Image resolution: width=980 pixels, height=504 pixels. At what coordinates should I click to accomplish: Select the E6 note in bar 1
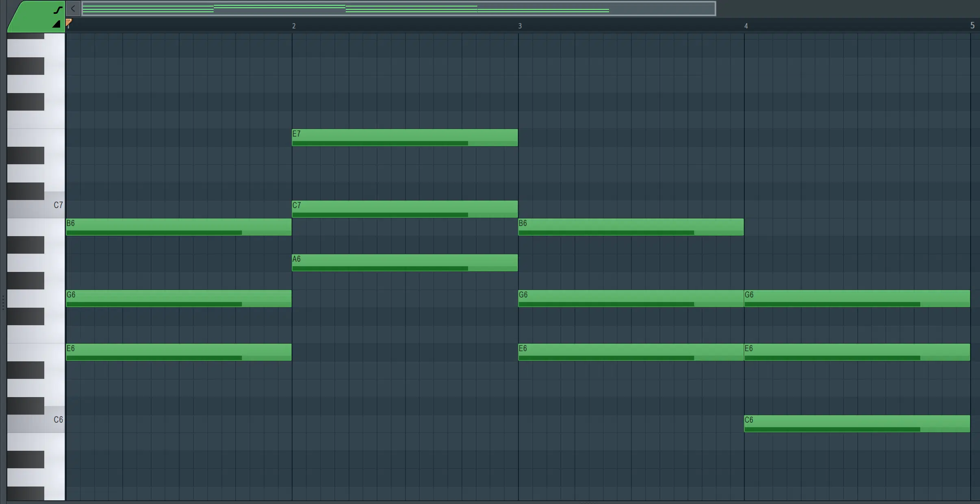(x=179, y=352)
